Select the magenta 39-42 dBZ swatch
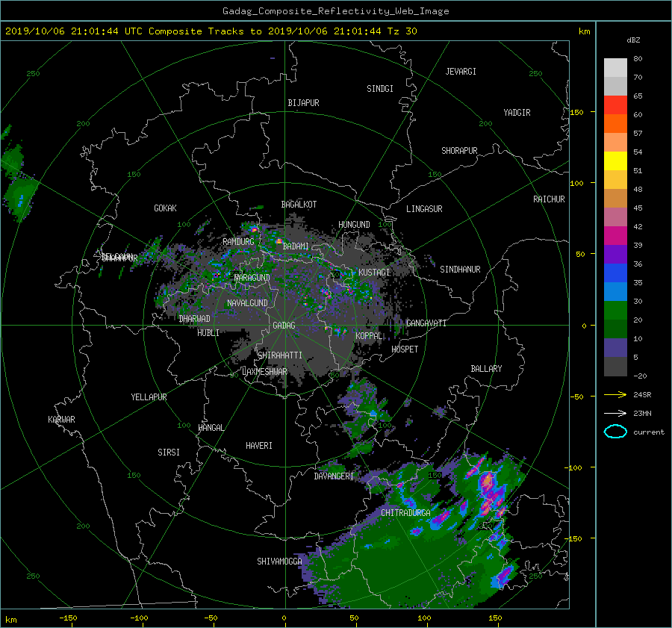Screen dimensions: 672x628 coord(615,236)
